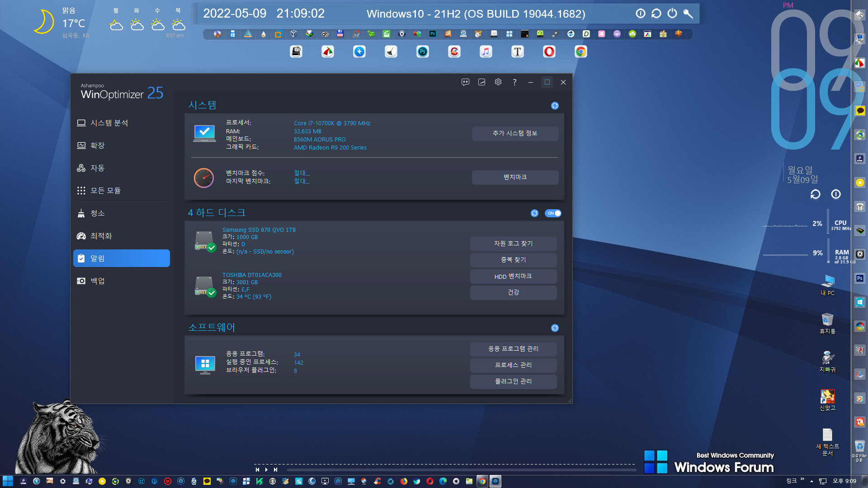The image size is (868, 488).
Task: Open 프로세스 관리
Action: pos(513,365)
